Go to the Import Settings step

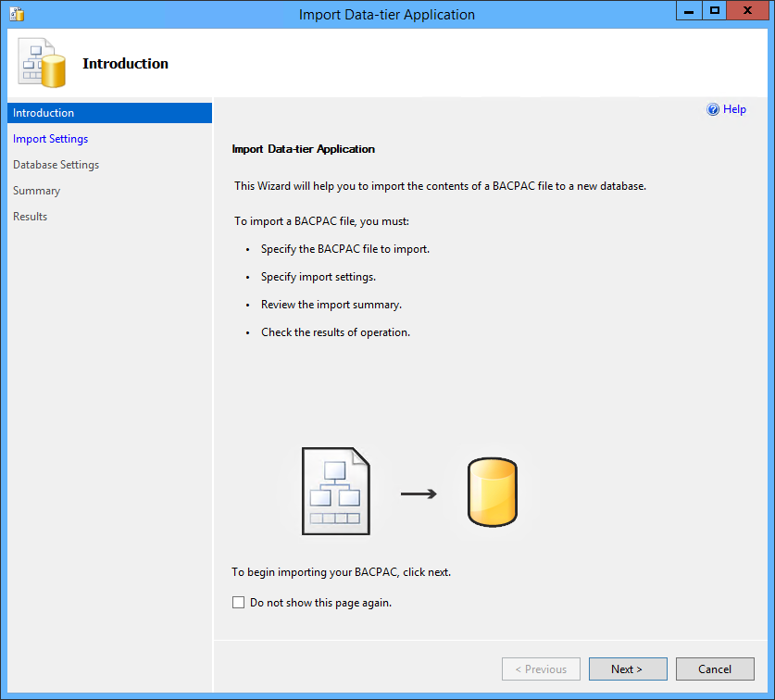(x=50, y=139)
